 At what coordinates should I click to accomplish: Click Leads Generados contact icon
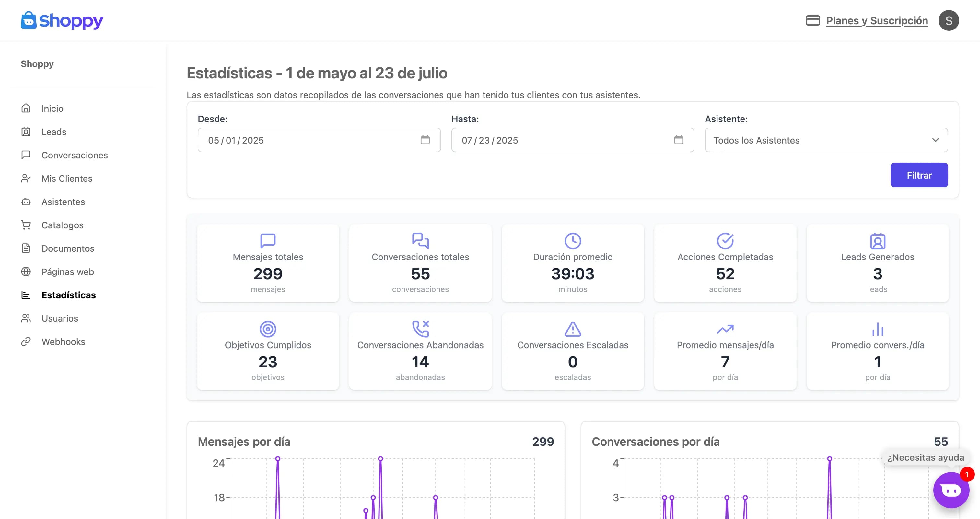(878, 241)
